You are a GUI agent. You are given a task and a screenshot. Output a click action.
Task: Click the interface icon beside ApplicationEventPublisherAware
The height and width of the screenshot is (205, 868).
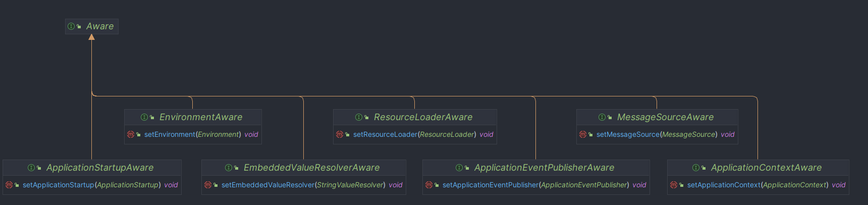459,168
